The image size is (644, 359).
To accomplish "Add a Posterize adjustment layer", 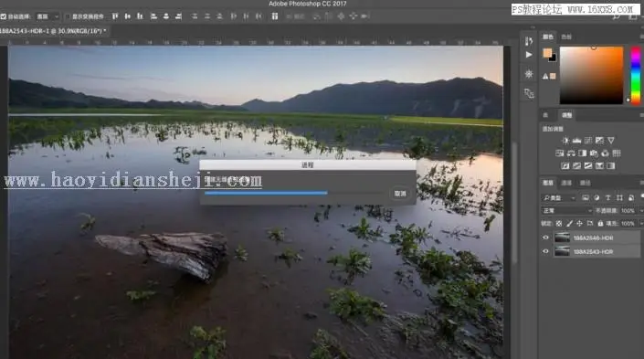I will pyautogui.click(x=577, y=166).
